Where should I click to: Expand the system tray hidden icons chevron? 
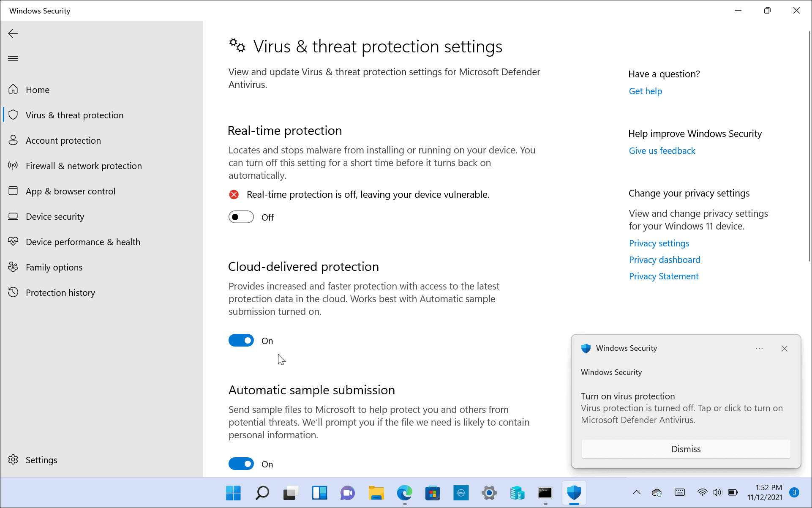click(x=637, y=492)
